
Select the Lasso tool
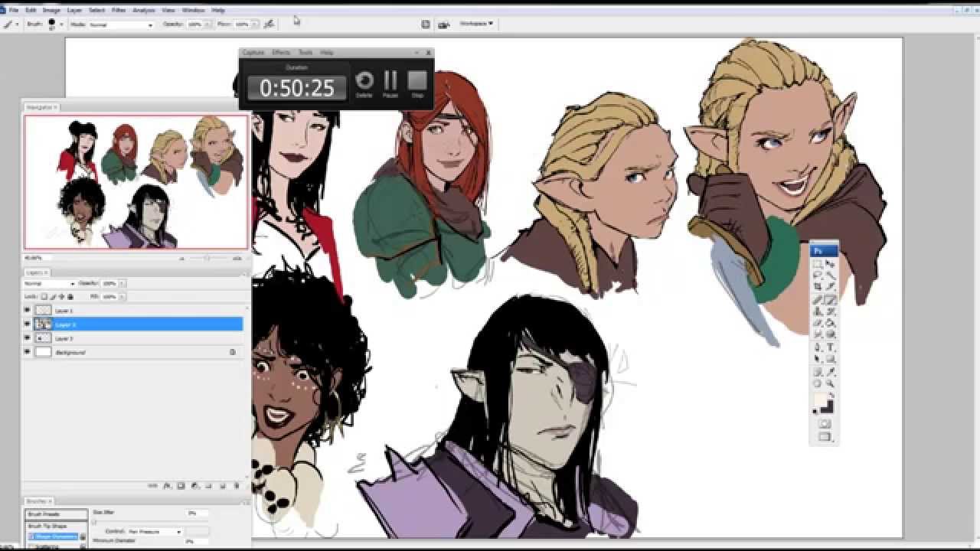coord(818,275)
